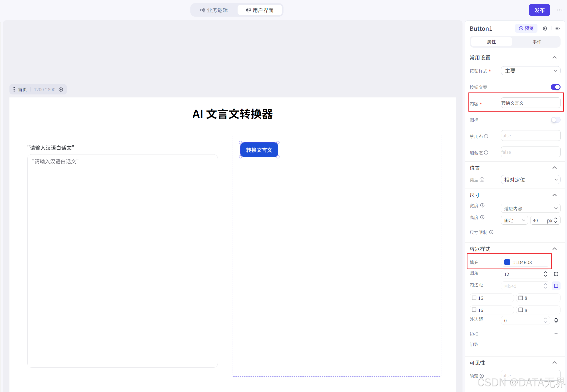Open the 类型 dropdown showing 相对定位
The image size is (567, 392).
click(x=531, y=180)
